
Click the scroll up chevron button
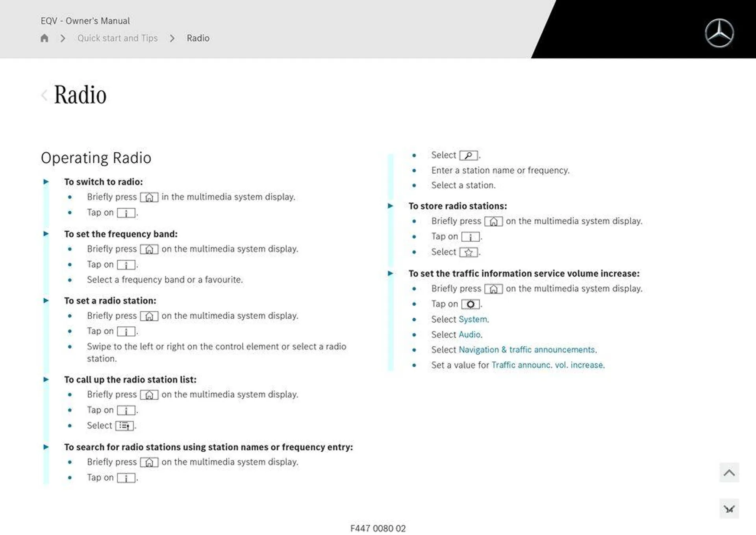[x=729, y=472]
